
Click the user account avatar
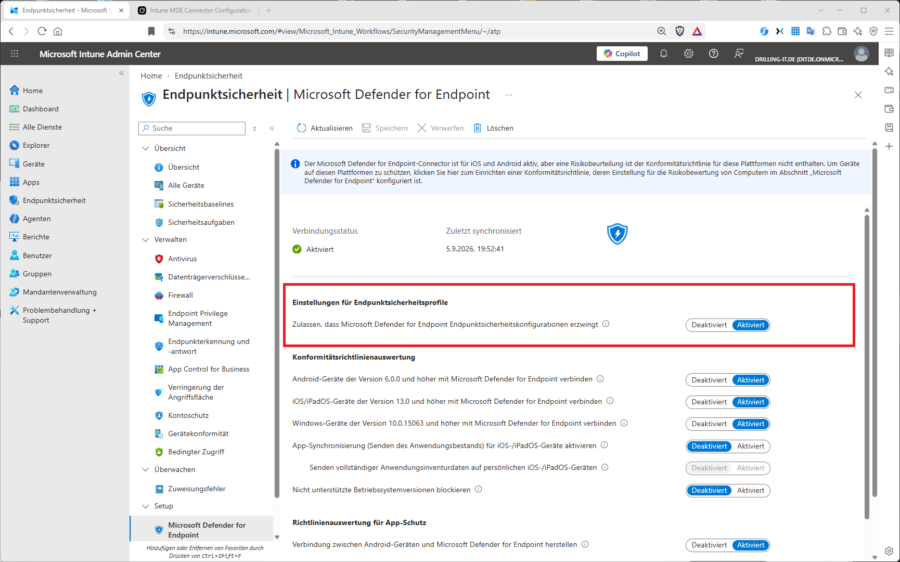[x=861, y=53]
